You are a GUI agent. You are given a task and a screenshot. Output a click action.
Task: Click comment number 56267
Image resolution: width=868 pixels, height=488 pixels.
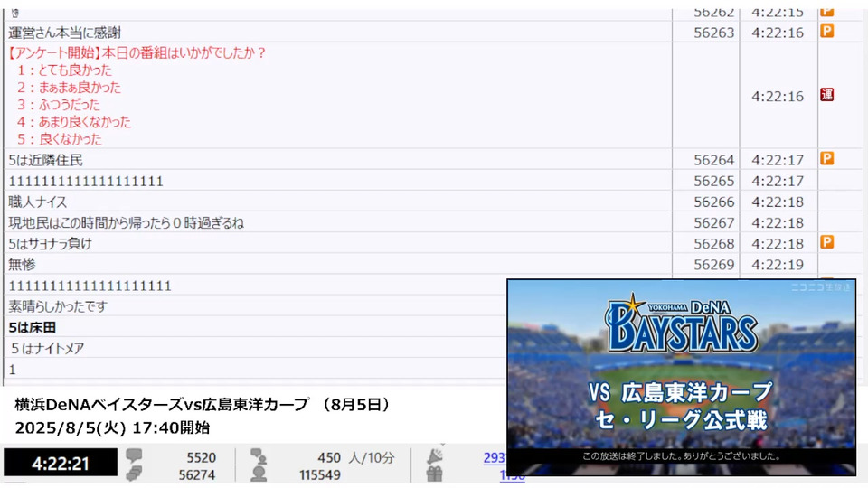point(713,223)
